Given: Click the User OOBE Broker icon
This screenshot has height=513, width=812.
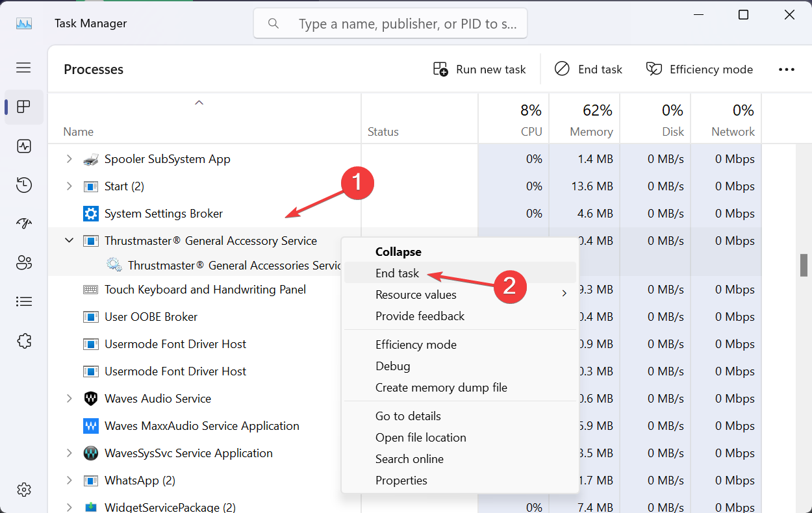Looking at the screenshot, I should click(91, 317).
